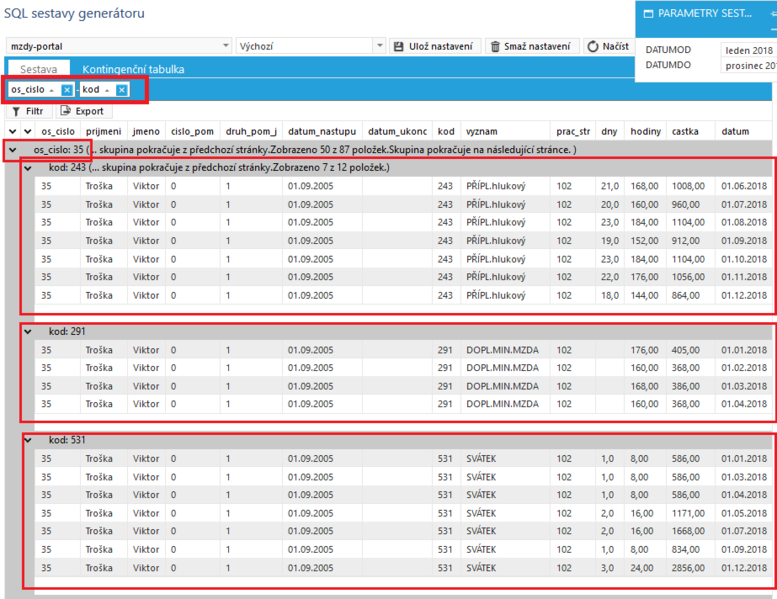Sort by hodiny column header

tap(646, 131)
